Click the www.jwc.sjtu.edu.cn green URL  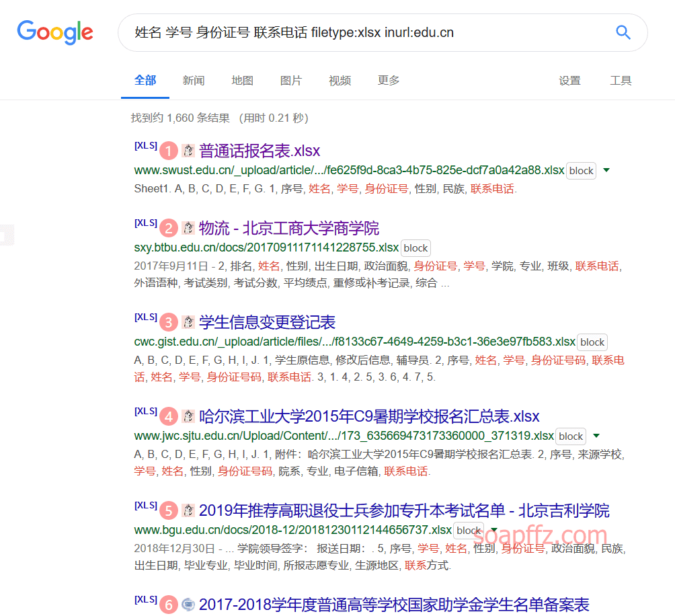pos(344,436)
